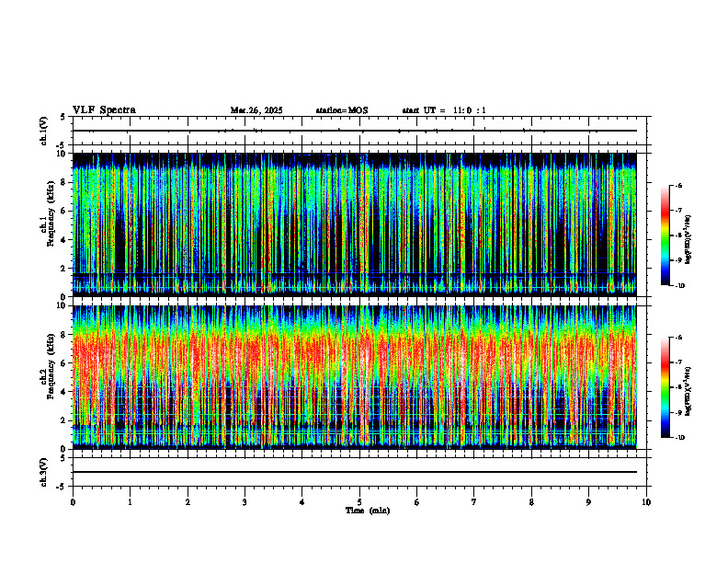Click the 'Time (min)' axis label
The height and width of the screenshot is (563, 728).
[x=368, y=511]
